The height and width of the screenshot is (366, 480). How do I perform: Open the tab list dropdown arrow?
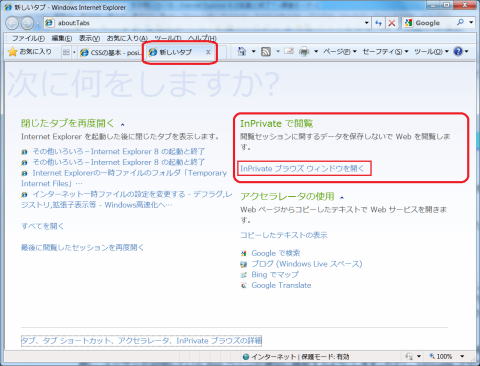(x=74, y=52)
